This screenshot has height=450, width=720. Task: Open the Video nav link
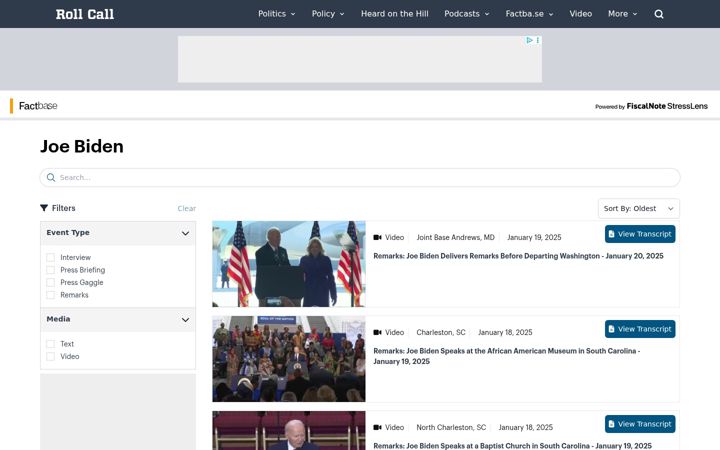pos(580,14)
